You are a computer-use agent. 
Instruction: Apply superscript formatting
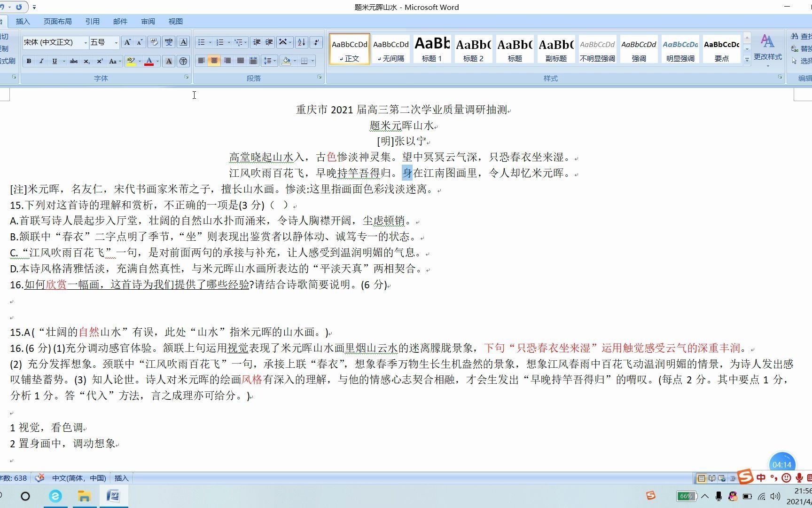point(100,61)
